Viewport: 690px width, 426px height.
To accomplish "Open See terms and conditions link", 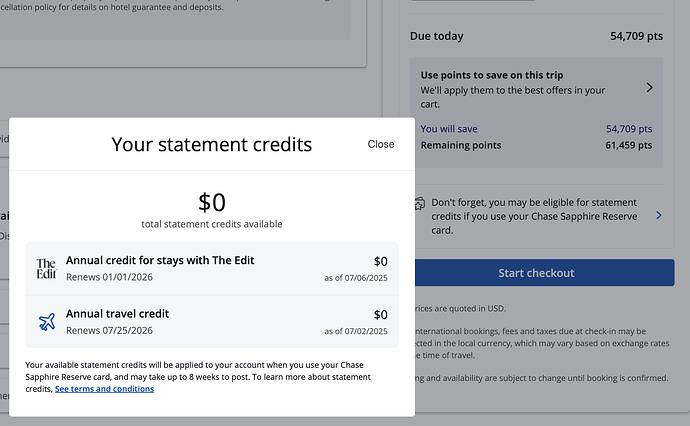I will 104,389.
